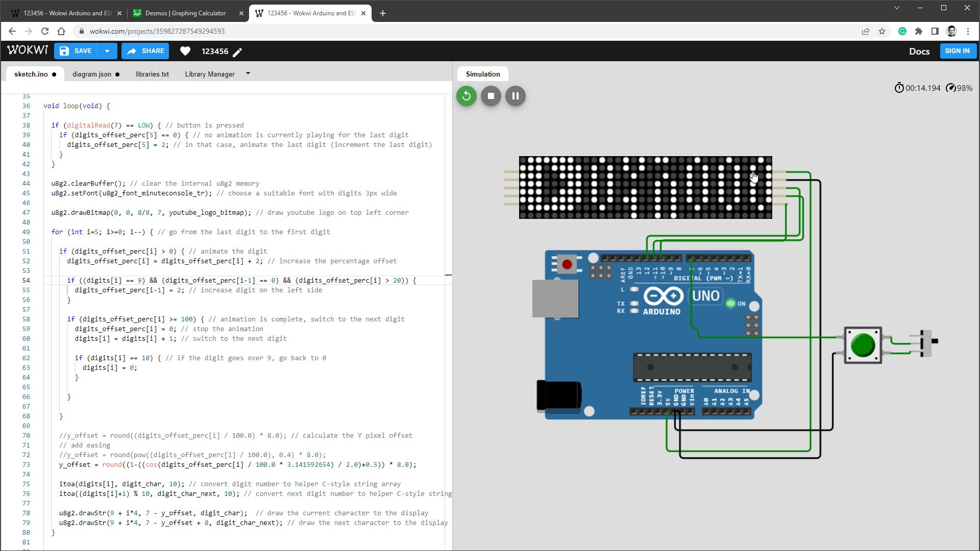Pause the simulation
Viewport: 980px width, 551px height.
[515, 95]
